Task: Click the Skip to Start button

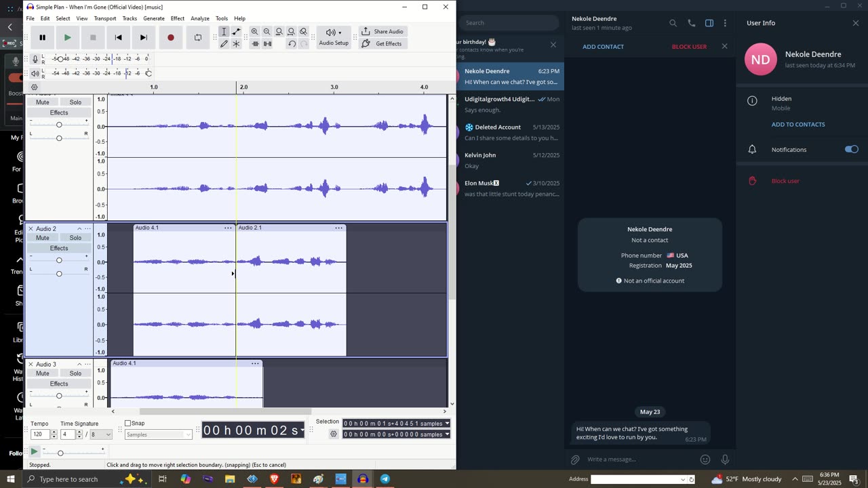Action: pos(119,38)
